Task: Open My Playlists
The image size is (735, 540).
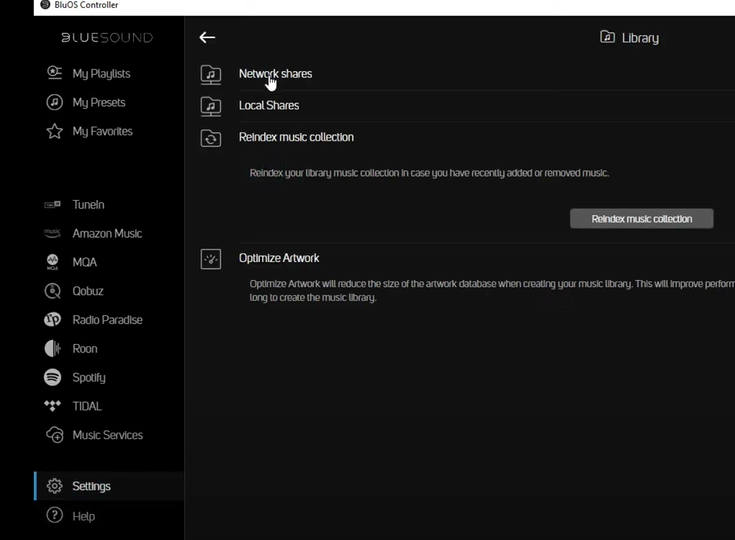Action: pyautogui.click(x=101, y=74)
